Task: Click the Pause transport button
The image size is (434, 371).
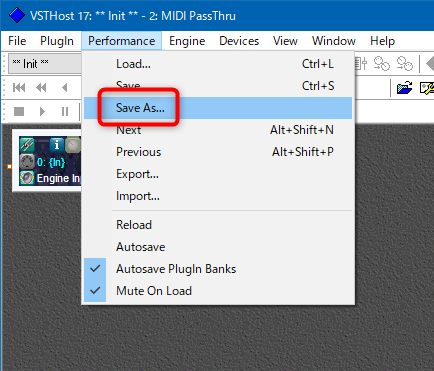Action: pyautogui.click(x=65, y=111)
